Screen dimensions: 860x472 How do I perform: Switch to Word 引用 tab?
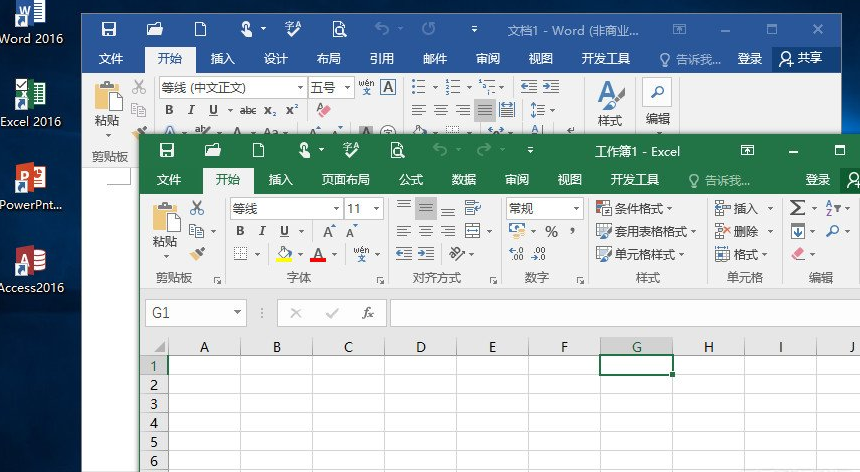pyautogui.click(x=382, y=59)
